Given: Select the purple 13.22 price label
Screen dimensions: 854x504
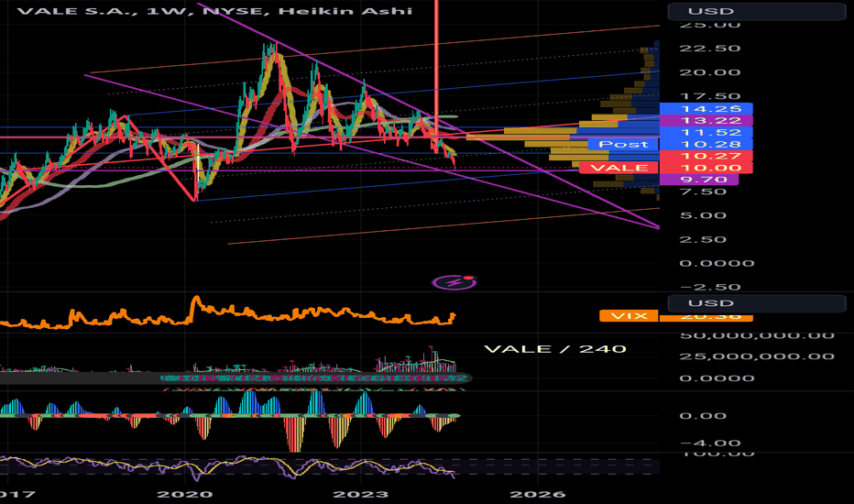Looking at the screenshot, I should click(706, 120).
